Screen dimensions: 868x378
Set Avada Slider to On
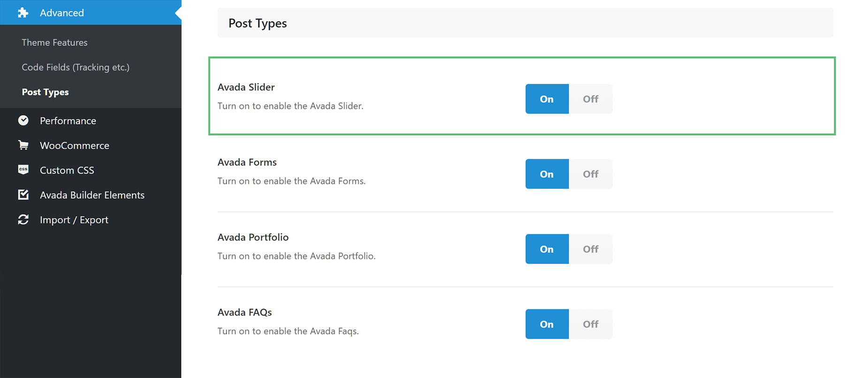point(547,99)
